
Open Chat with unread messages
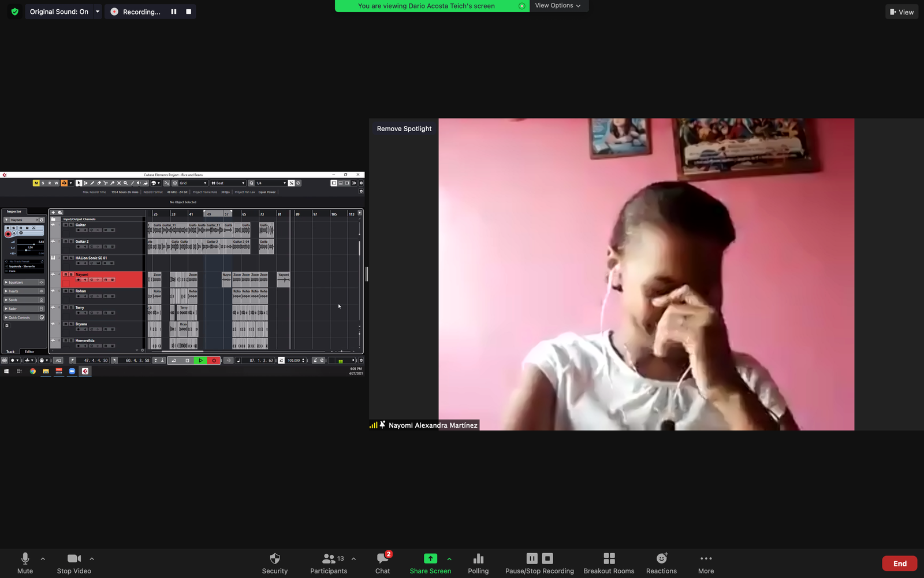coord(382,563)
